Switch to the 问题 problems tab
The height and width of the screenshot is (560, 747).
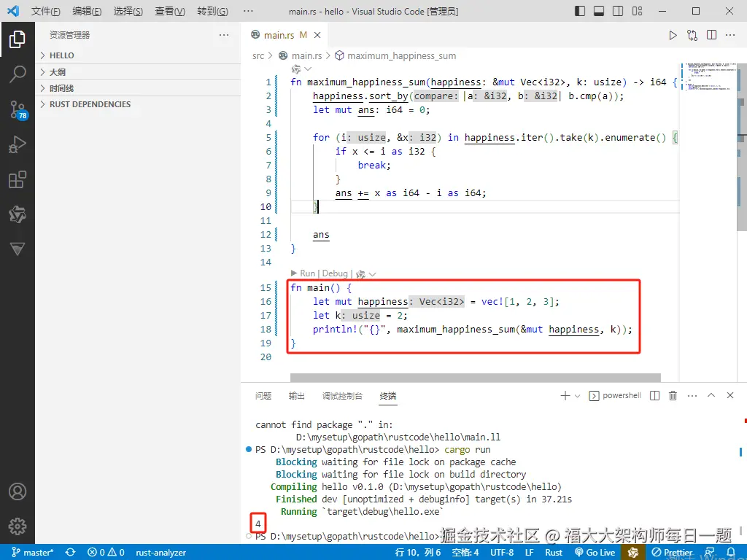pos(263,396)
